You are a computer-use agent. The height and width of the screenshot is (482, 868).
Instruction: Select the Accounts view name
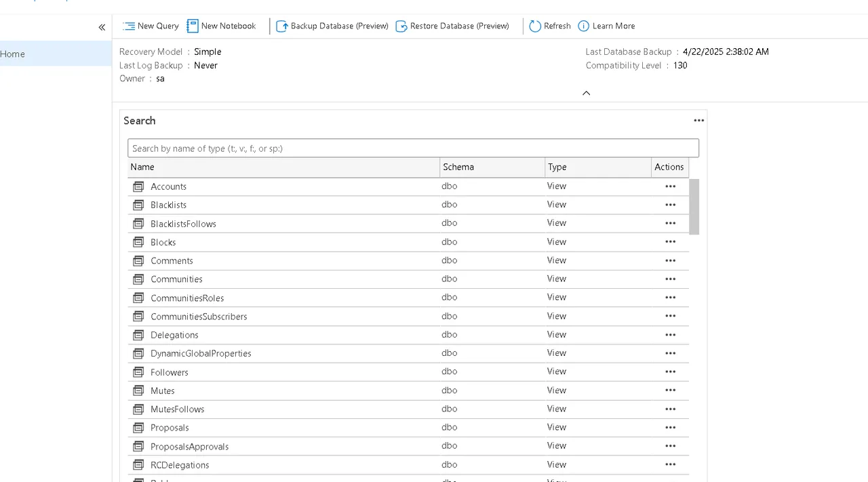[168, 186]
